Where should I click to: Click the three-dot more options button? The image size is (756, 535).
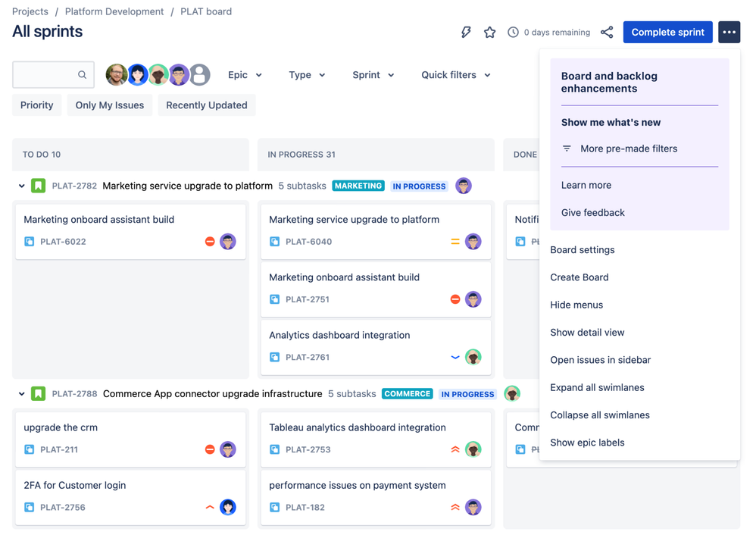pos(729,33)
